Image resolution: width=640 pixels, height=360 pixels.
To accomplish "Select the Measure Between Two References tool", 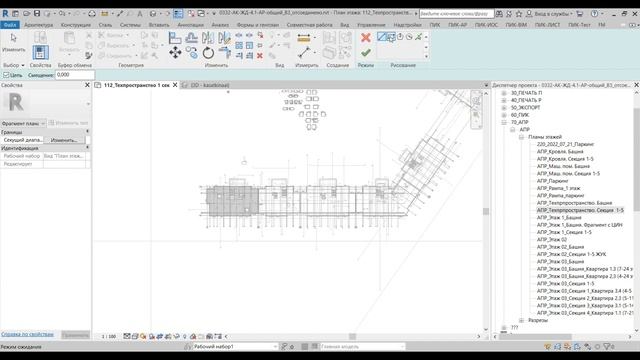I will 304,53.
